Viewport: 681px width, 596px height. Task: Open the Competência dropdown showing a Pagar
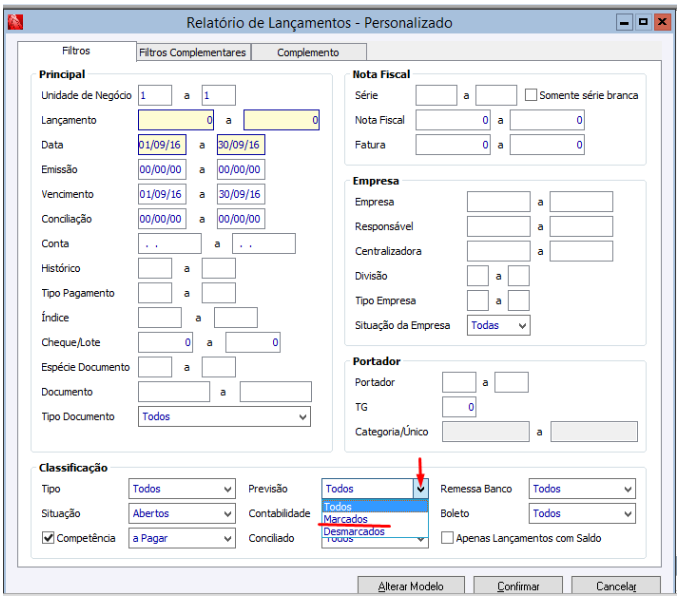tap(182, 538)
